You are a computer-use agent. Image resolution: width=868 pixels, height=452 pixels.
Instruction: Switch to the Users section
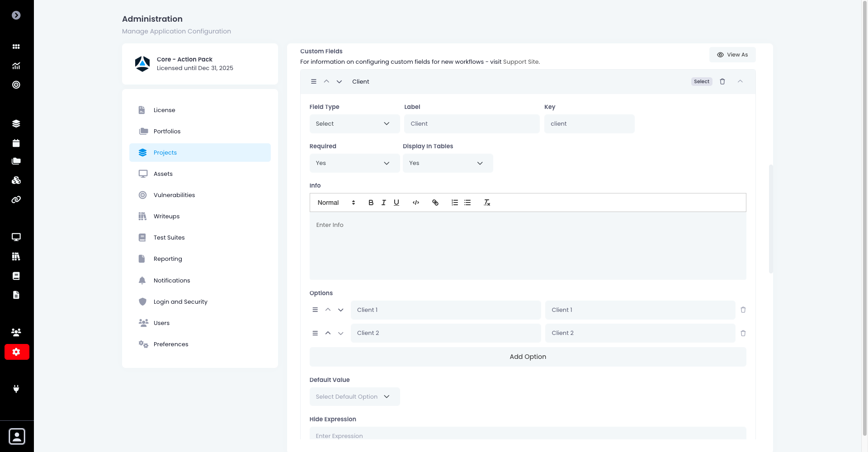tap(161, 323)
